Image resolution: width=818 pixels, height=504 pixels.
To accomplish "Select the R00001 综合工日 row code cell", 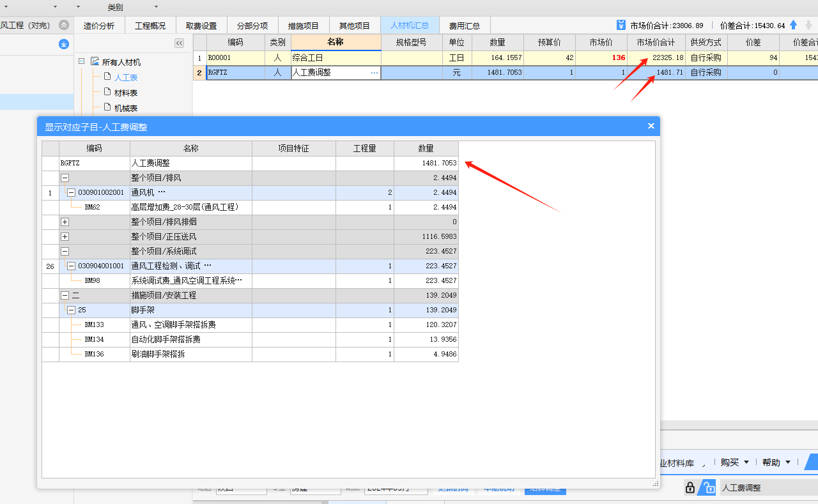I will click(235, 57).
